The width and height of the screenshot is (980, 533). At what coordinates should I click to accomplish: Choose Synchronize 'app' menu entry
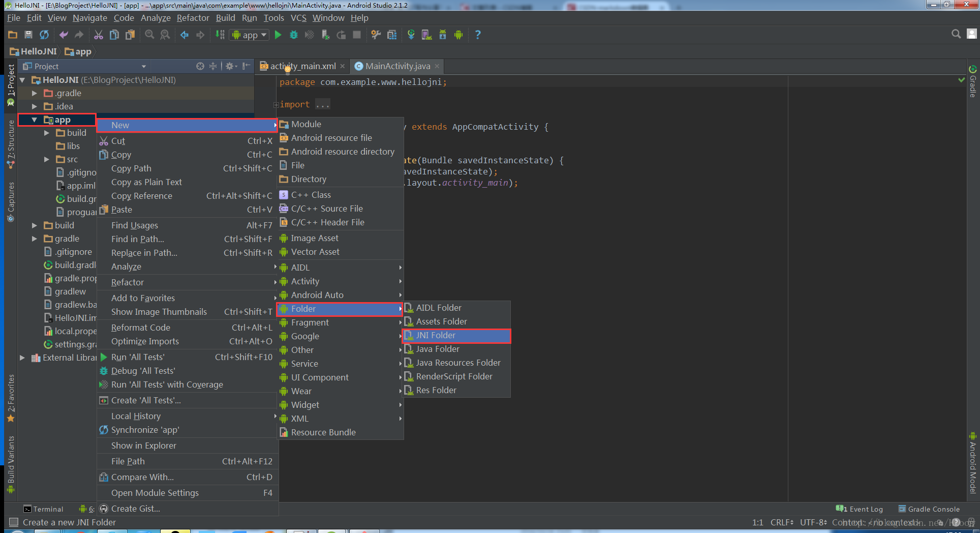tap(187, 430)
